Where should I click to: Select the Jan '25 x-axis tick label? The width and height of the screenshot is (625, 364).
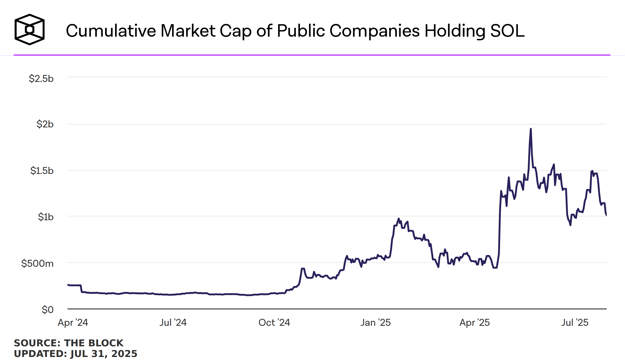coord(375,323)
